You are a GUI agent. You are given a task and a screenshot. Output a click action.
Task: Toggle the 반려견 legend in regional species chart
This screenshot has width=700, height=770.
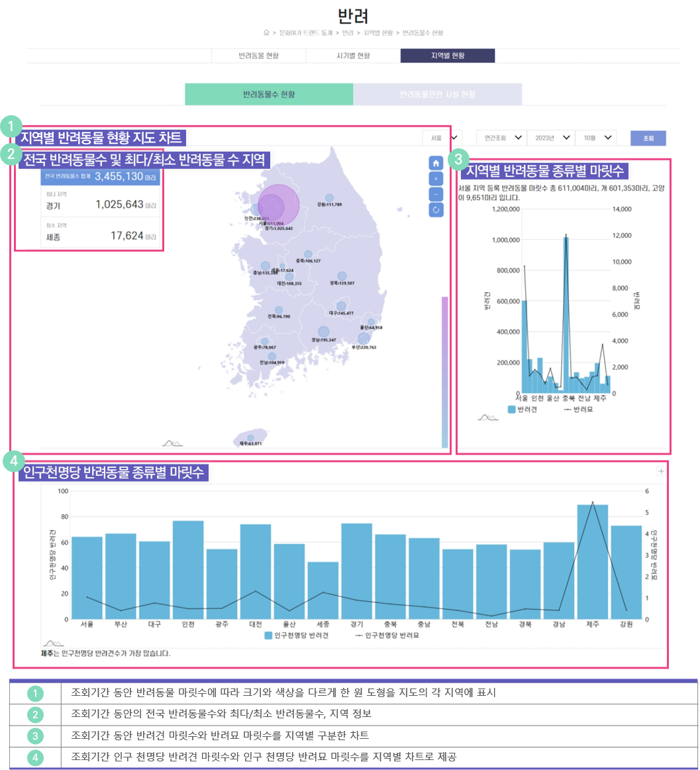pyautogui.click(x=523, y=410)
